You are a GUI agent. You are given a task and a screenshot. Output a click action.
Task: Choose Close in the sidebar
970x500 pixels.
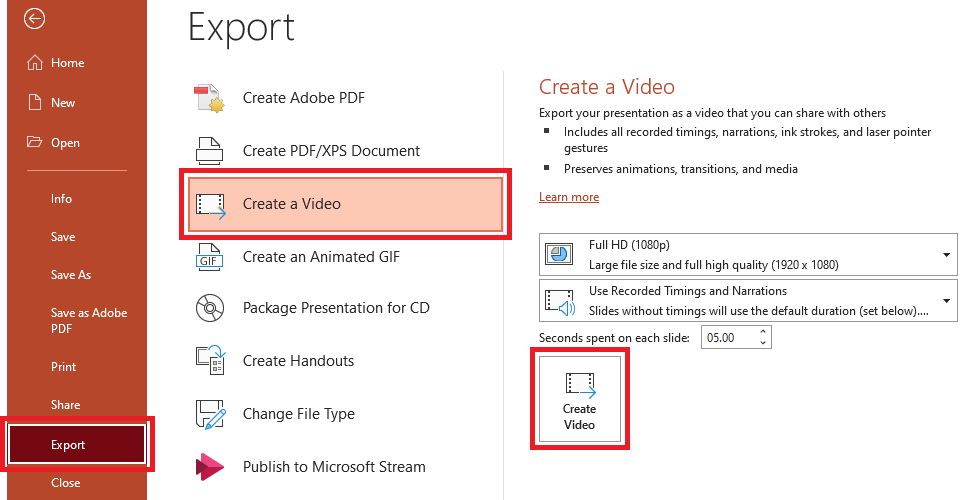click(66, 483)
